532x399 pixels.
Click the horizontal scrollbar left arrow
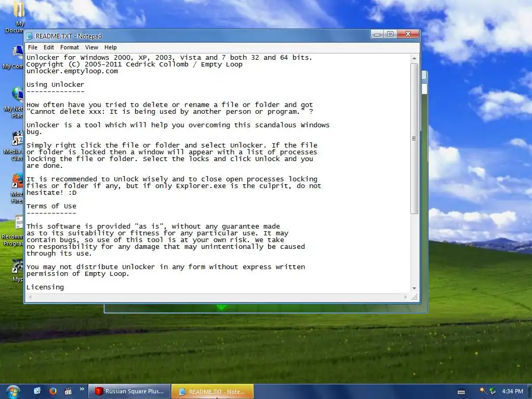(31, 297)
